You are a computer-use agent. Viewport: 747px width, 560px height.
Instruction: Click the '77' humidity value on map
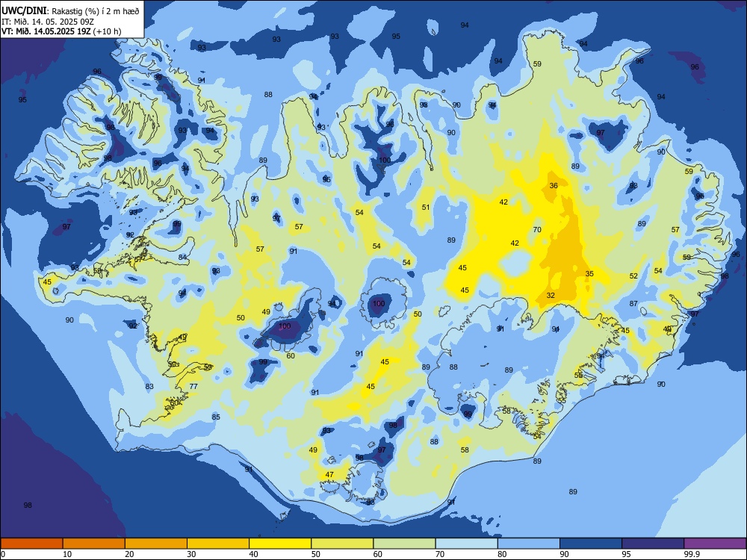pos(193,386)
